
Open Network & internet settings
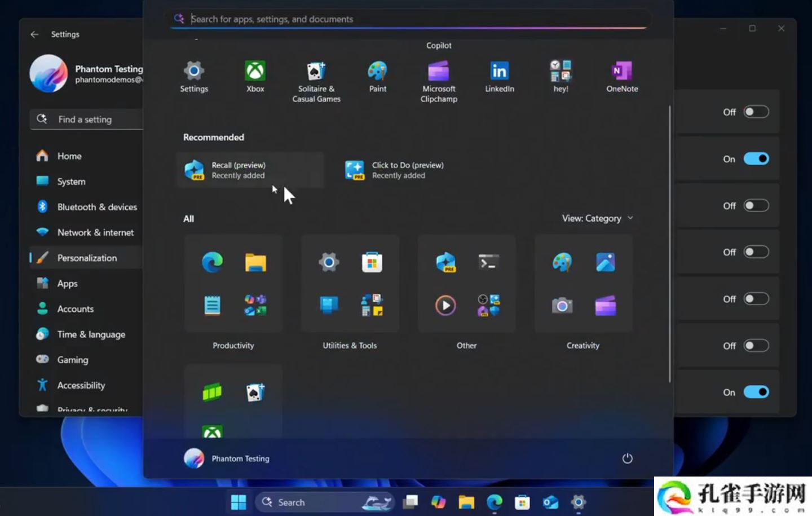[86, 232]
